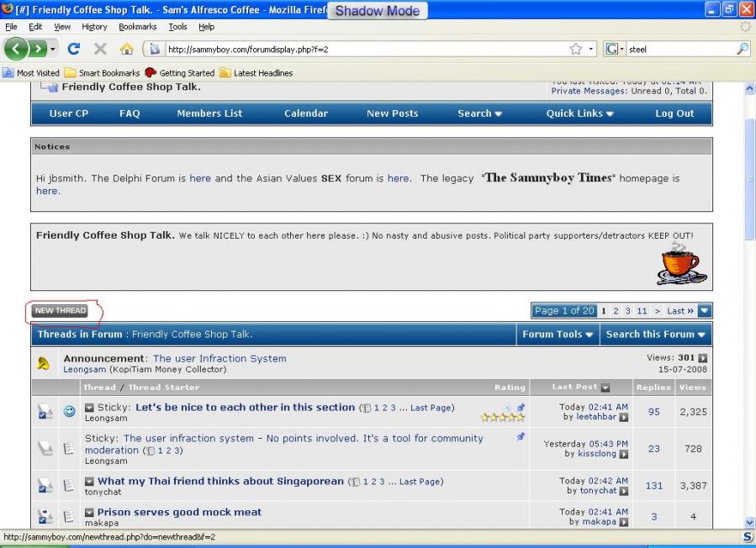Open the Tools menu
Viewport: 756px width, 548px height.
click(x=178, y=27)
